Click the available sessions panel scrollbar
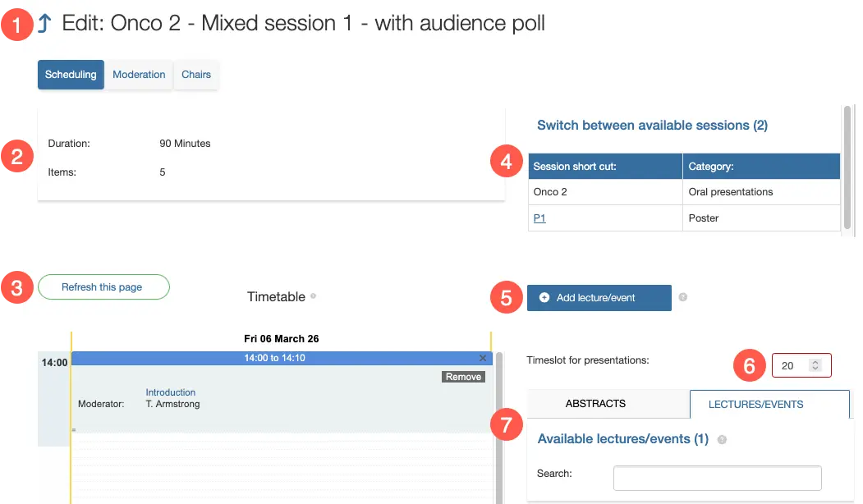863x504 pixels. pos(847,168)
